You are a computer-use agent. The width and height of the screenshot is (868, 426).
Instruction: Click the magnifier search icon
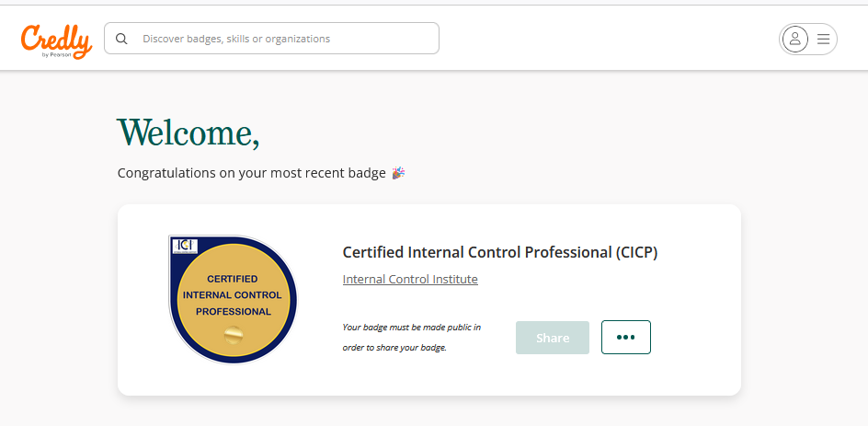click(x=121, y=39)
